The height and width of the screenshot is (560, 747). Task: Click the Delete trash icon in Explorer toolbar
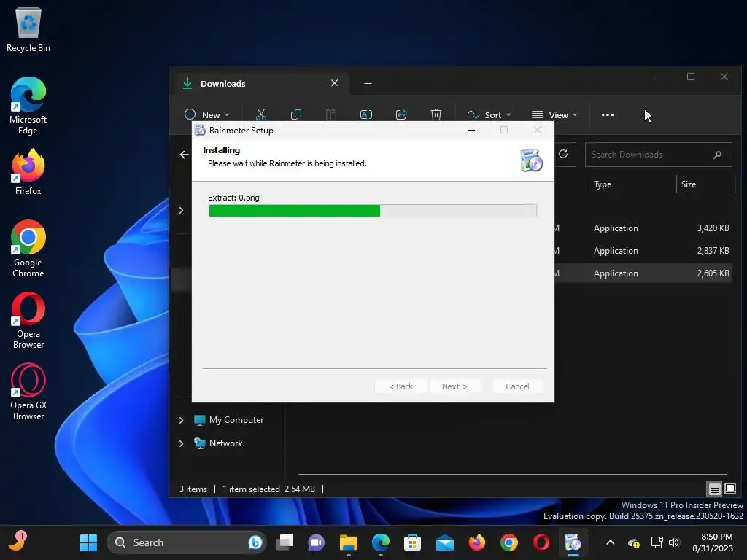(x=436, y=114)
